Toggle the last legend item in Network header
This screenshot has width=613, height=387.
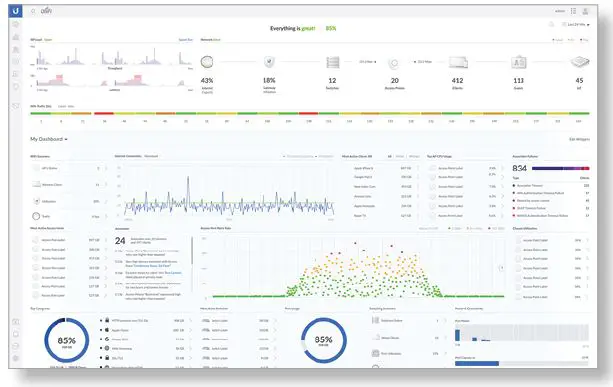click(x=584, y=40)
